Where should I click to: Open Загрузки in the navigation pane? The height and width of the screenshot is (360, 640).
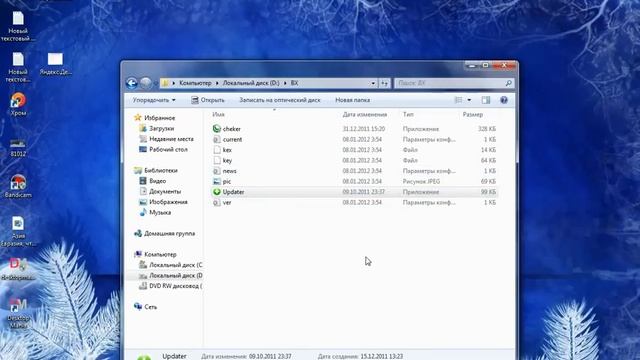point(162,128)
